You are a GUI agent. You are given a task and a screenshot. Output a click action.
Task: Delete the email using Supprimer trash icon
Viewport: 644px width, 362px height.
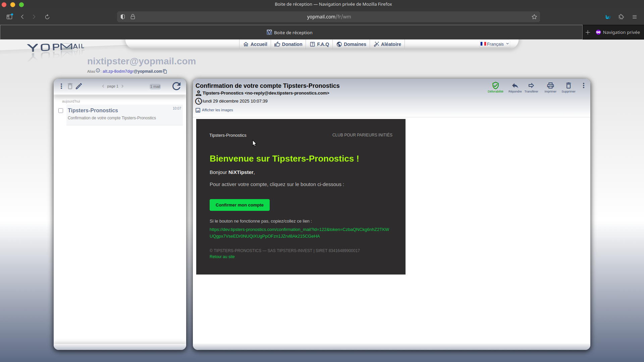click(x=568, y=86)
